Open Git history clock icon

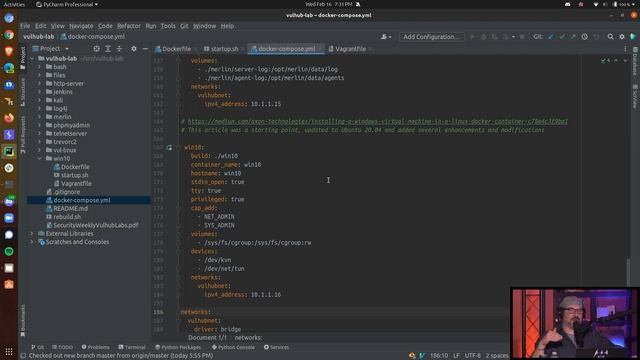click(x=584, y=37)
